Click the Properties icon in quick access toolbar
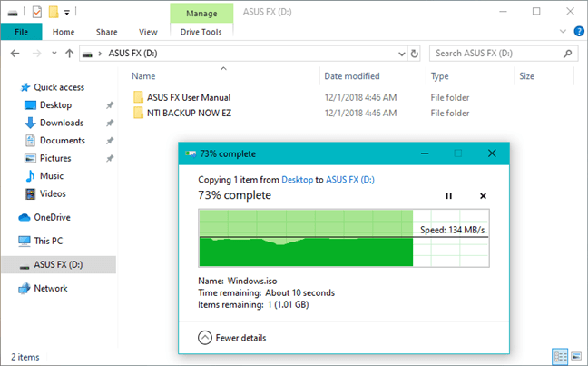Screen dimensions: 588x366 click(x=36, y=13)
